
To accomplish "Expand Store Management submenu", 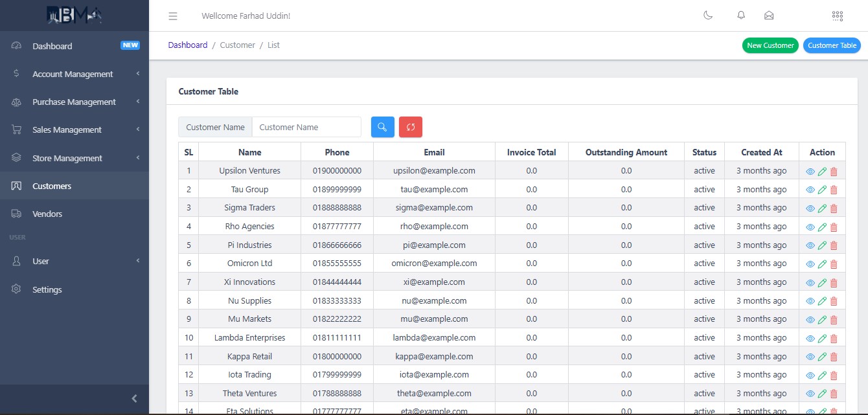I will pos(74,158).
